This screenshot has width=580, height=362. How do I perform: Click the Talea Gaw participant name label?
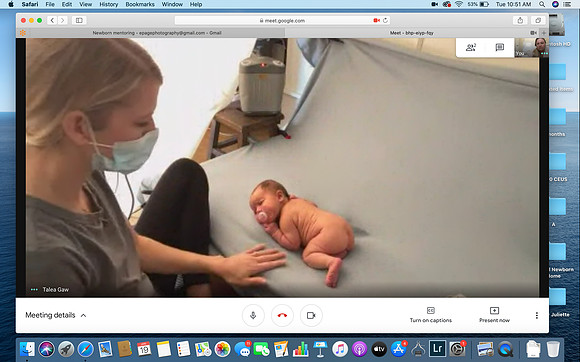pos(56,290)
